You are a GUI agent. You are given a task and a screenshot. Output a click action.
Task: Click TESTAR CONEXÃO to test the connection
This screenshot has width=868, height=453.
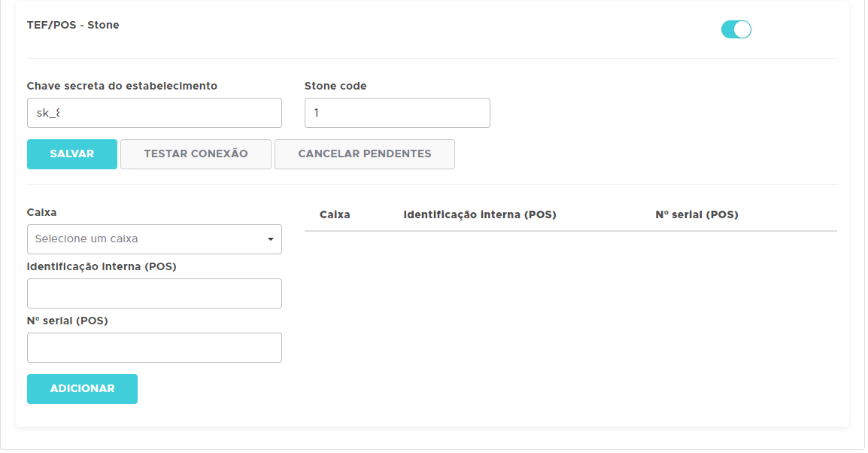click(x=196, y=154)
